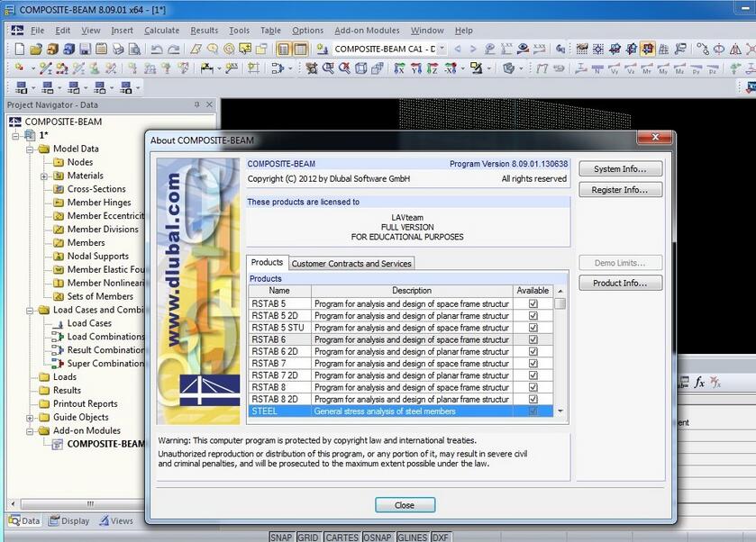This screenshot has width=756, height=542.
Task: Switch navigator to Display tab
Action: click(x=70, y=520)
